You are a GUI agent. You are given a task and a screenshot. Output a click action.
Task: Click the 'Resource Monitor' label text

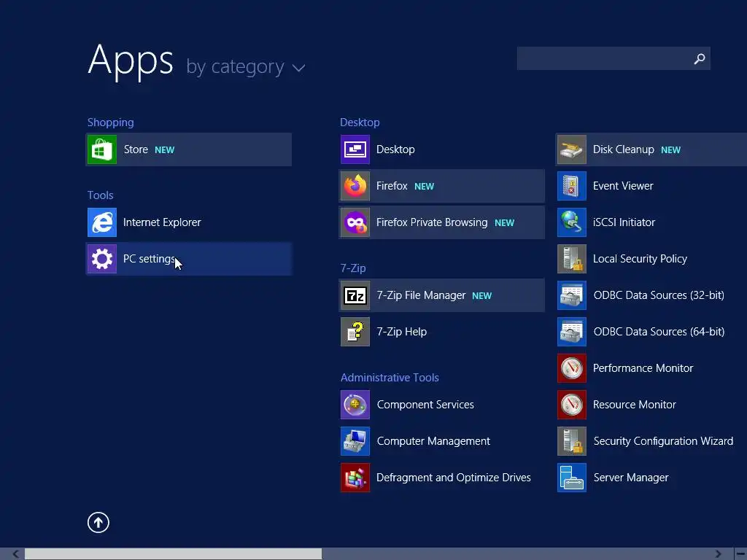click(634, 405)
